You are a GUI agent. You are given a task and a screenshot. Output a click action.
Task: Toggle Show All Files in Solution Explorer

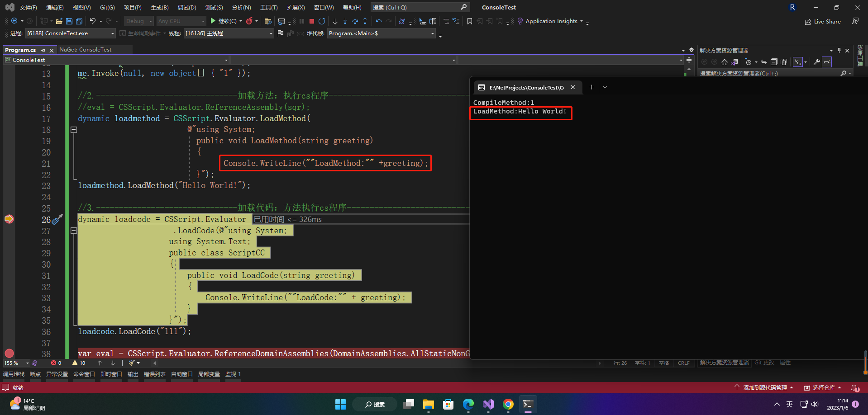[x=784, y=62]
